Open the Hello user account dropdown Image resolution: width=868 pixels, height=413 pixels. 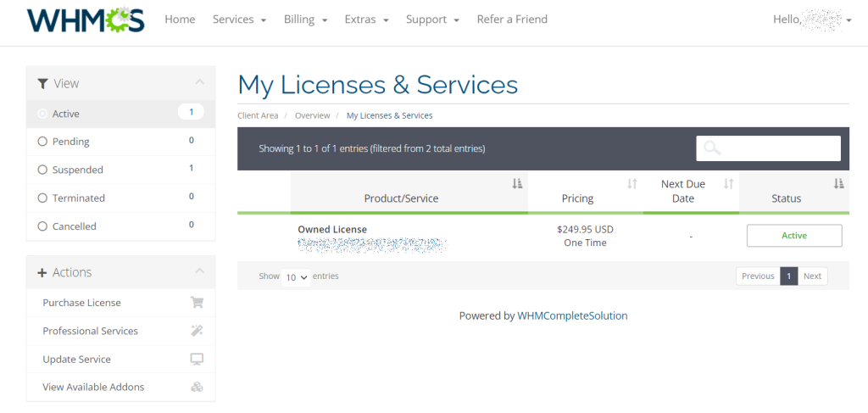812,20
